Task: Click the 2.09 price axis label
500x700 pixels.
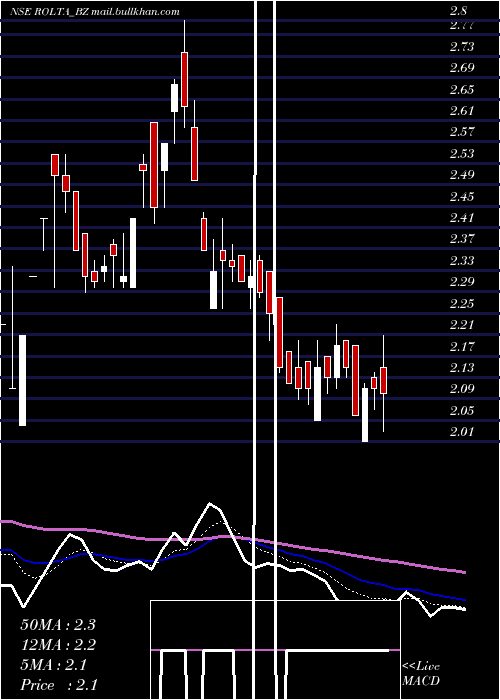Action: coord(462,389)
